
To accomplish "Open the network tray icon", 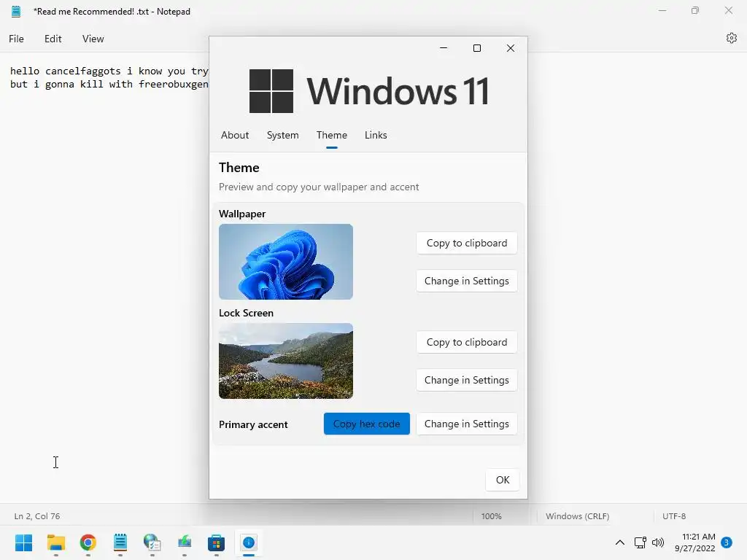I will click(x=640, y=542).
